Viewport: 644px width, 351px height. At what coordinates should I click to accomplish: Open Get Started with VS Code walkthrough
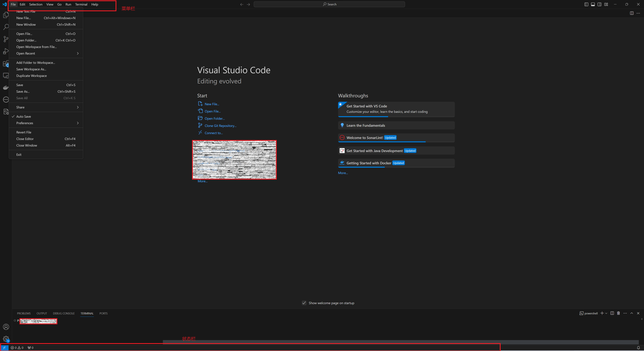click(396, 109)
